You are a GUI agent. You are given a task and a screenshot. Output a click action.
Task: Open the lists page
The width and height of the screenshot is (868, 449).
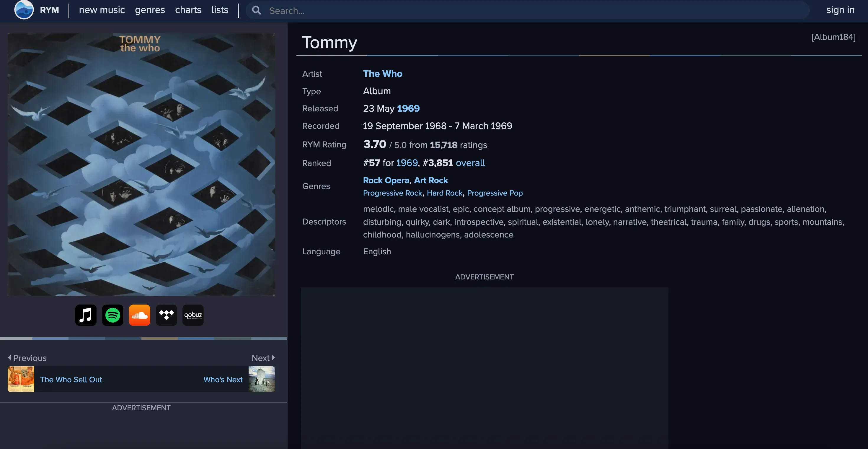pyautogui.click(x=219, y=10)
